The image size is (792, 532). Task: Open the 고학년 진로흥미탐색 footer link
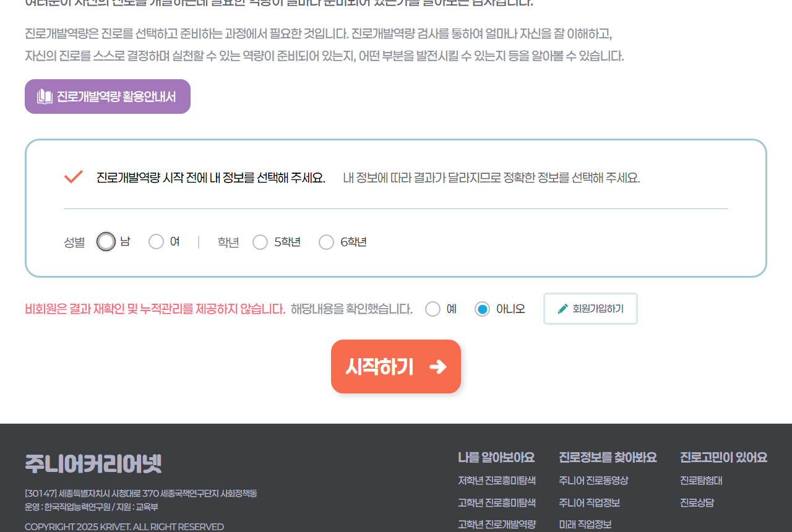coord(497,503)
